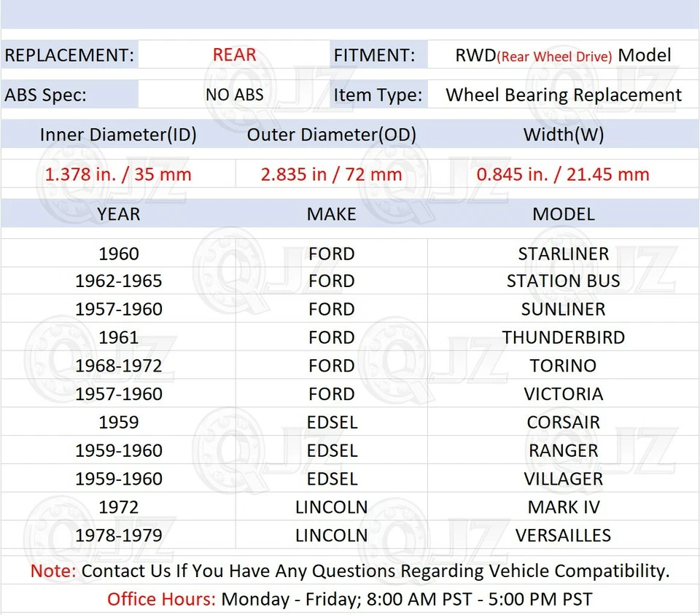
Task: Select the TORINO model cell
Action: pyautogui.click(x=564, y=366)
